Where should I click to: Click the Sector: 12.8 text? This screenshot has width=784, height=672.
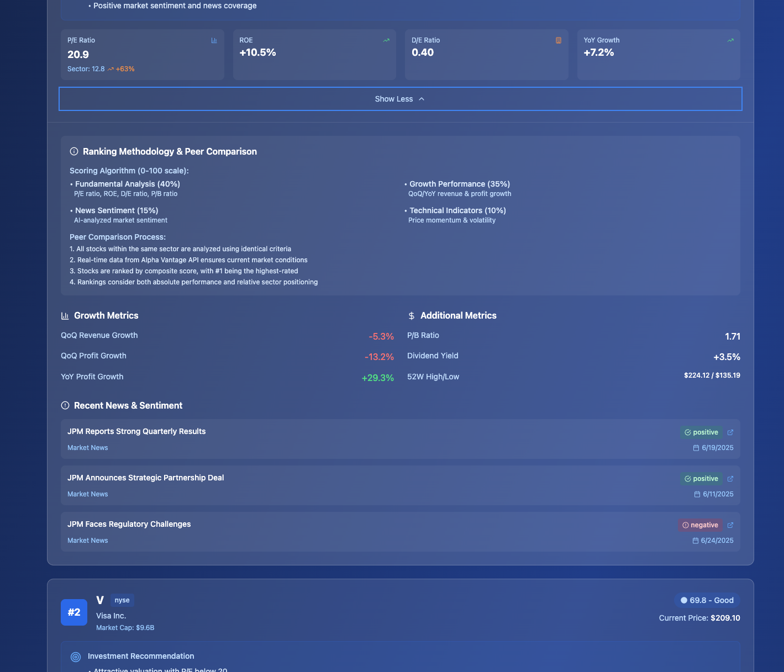tap(86, 69)
